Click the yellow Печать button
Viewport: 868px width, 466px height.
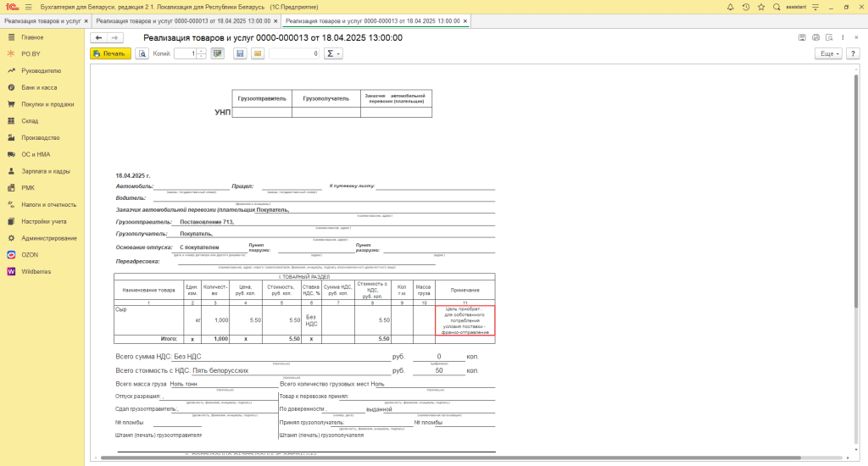[x=111, y=53]
